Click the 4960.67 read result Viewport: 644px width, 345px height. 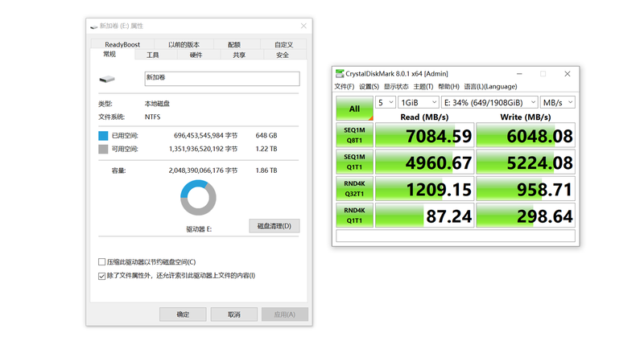(x=425, y=162)
